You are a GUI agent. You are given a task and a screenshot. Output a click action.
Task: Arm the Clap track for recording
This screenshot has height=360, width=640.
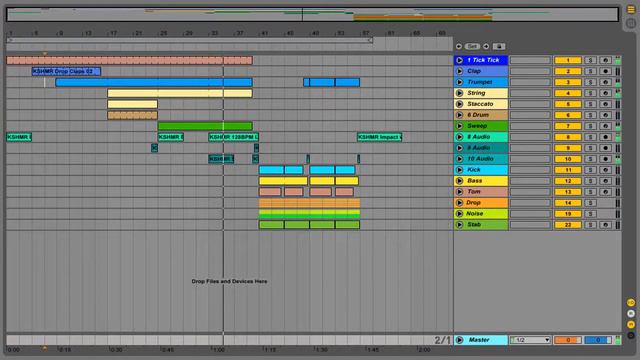point(605,71)
